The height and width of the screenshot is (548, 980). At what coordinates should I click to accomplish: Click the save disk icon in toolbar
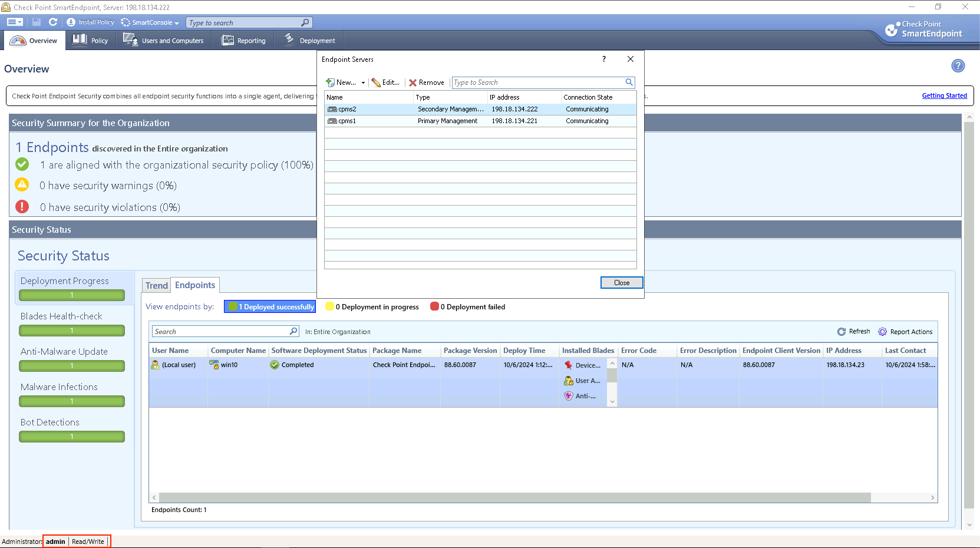[x=37, y=22]
